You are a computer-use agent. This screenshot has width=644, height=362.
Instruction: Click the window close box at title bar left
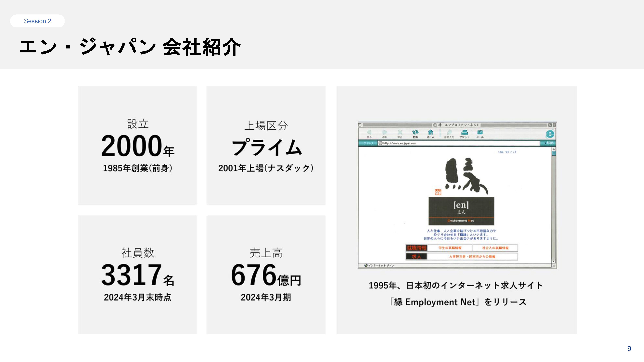coord(360,125)
